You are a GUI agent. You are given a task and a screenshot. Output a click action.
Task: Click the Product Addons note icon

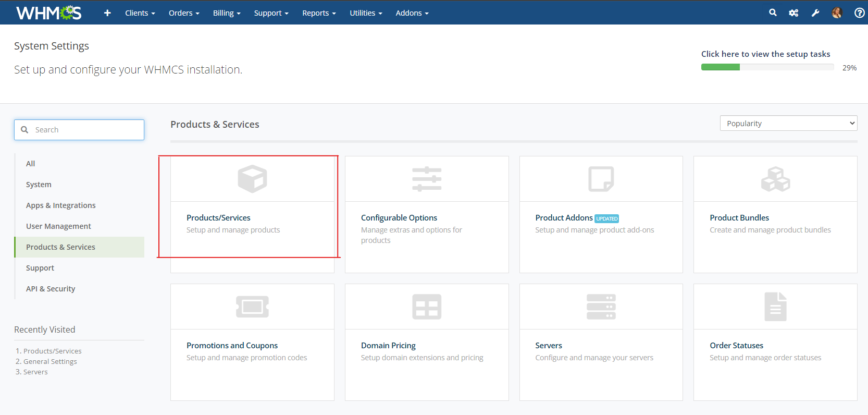point(601,179)
